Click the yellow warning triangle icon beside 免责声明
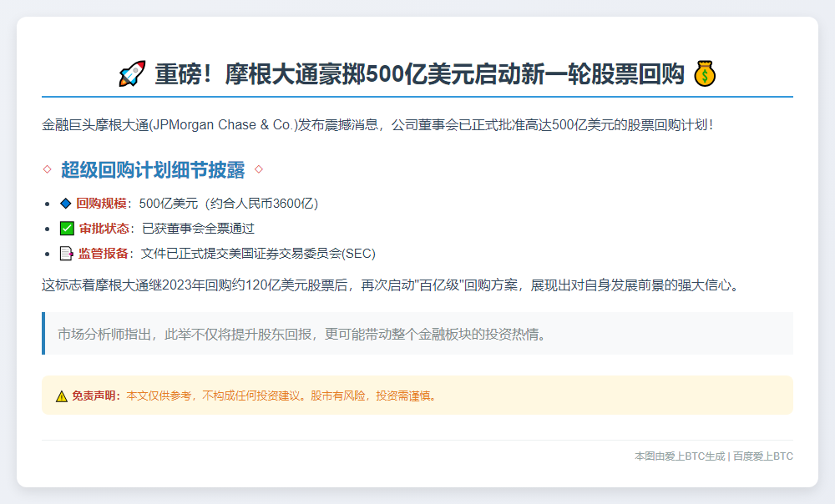Image resolution: width=835 pixels, height=504 pixels. [62, 396]
